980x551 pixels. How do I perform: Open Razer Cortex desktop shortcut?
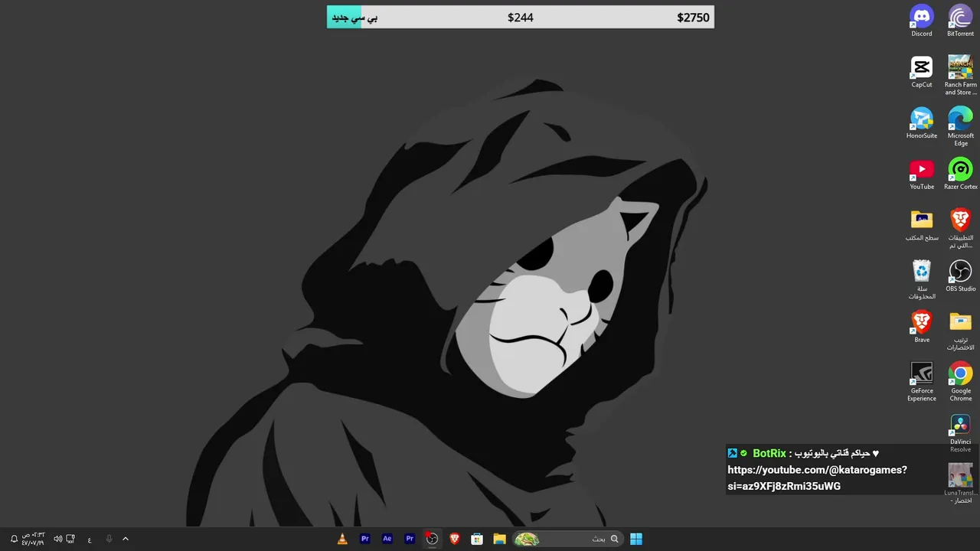[x=960, y=174]
